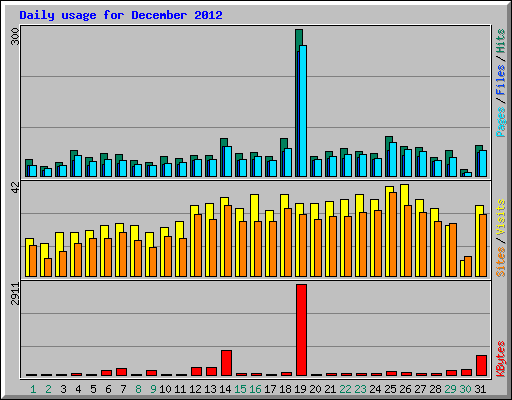
Task: Click the day 6 axis label
Action: click(108, 389)
